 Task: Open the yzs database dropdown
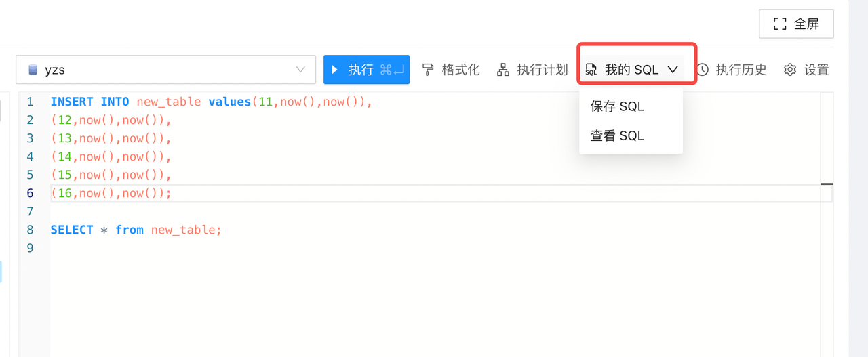(166, 70)
